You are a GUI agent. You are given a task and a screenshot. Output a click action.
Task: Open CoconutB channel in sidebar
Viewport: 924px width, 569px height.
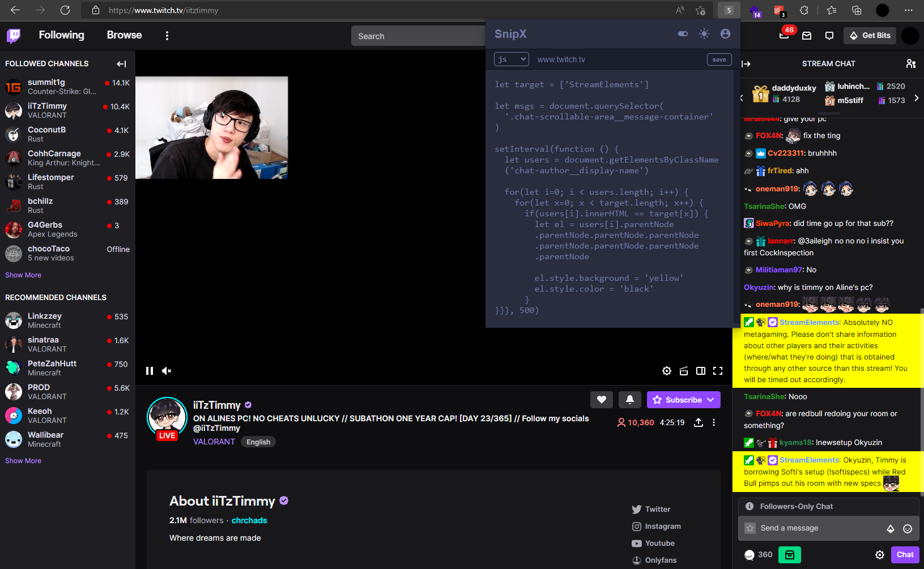pos(67,134)
